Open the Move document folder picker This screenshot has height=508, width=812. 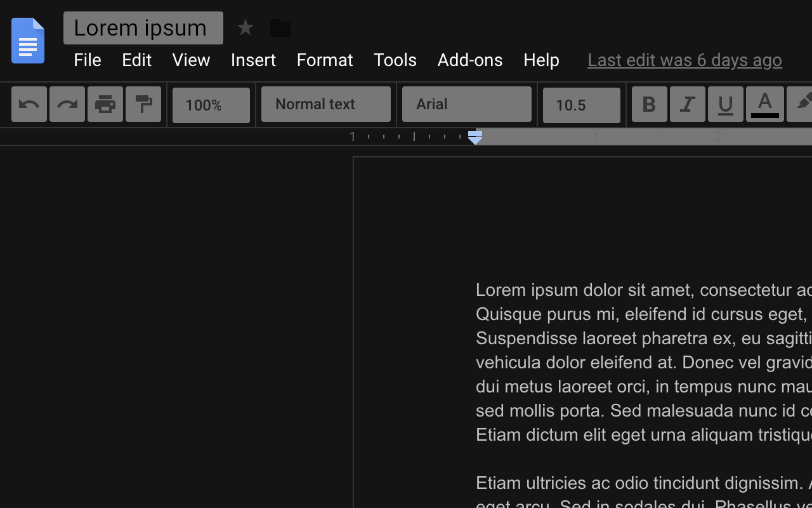coord(280,27)
